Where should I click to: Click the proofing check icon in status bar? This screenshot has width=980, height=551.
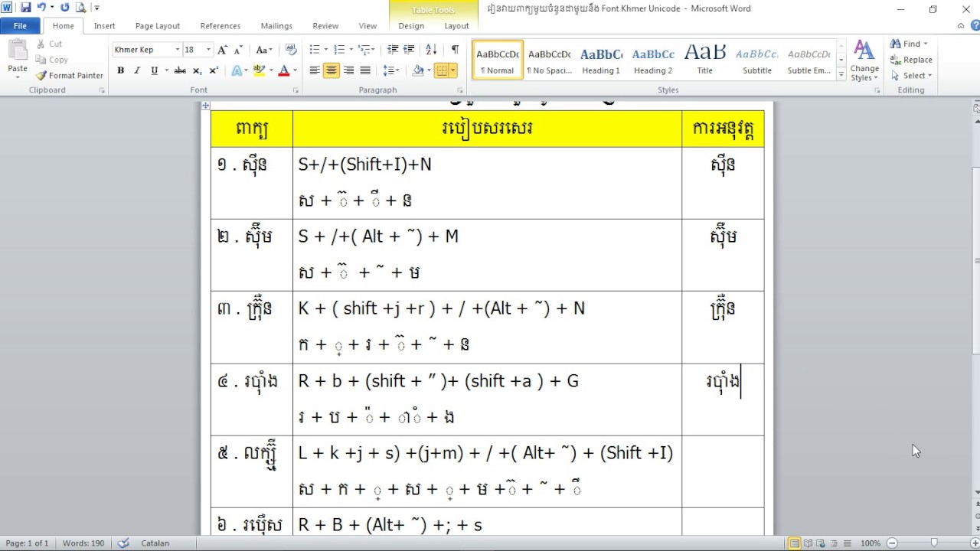[x=123, y=543]
